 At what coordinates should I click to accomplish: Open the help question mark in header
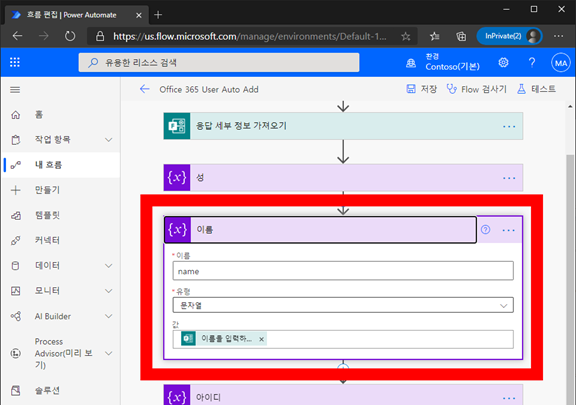(532, 62)
